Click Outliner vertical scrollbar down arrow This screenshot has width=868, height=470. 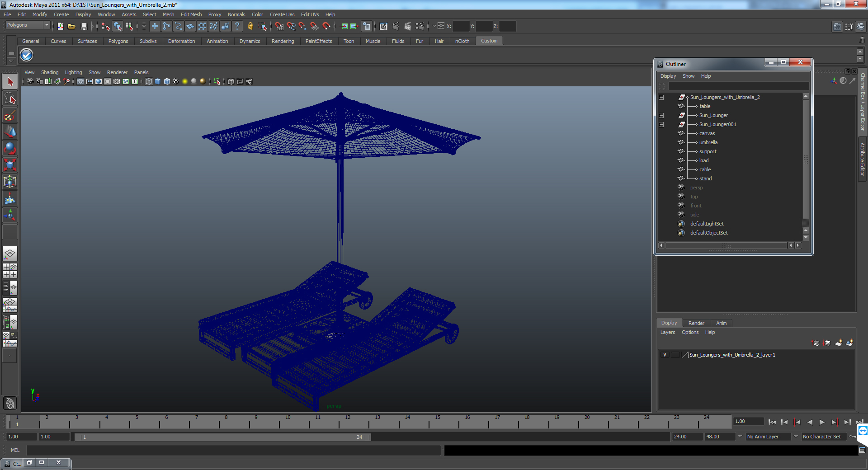pos(806,237)
